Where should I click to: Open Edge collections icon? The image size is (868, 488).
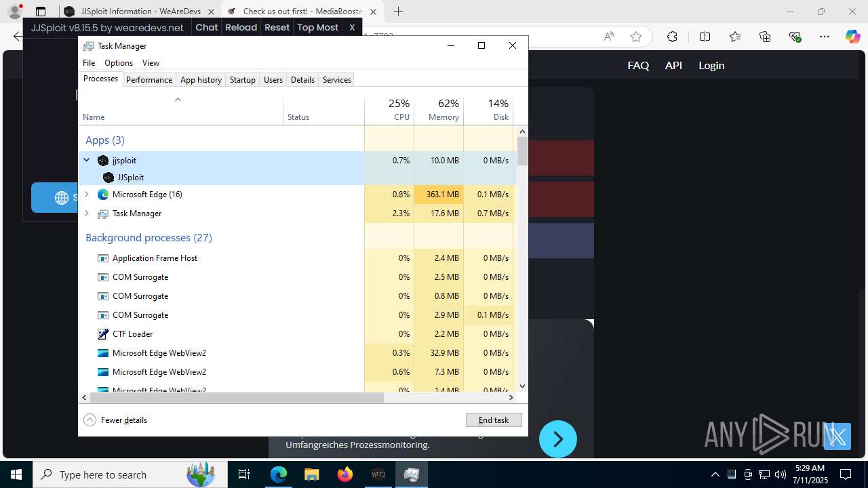coord(765,37)
